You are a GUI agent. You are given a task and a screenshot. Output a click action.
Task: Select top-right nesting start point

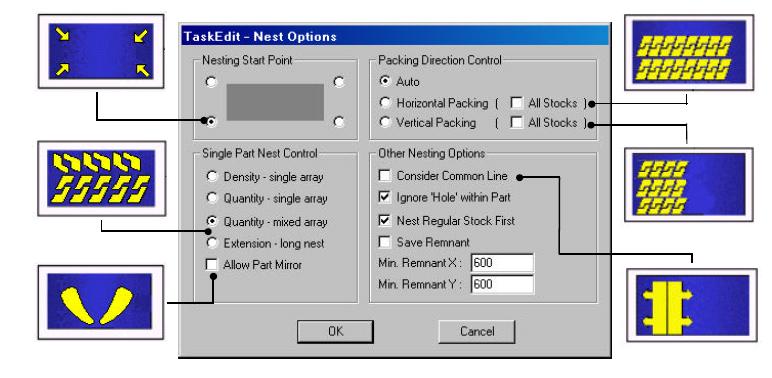pyautogui.click(x=339, y=82)
